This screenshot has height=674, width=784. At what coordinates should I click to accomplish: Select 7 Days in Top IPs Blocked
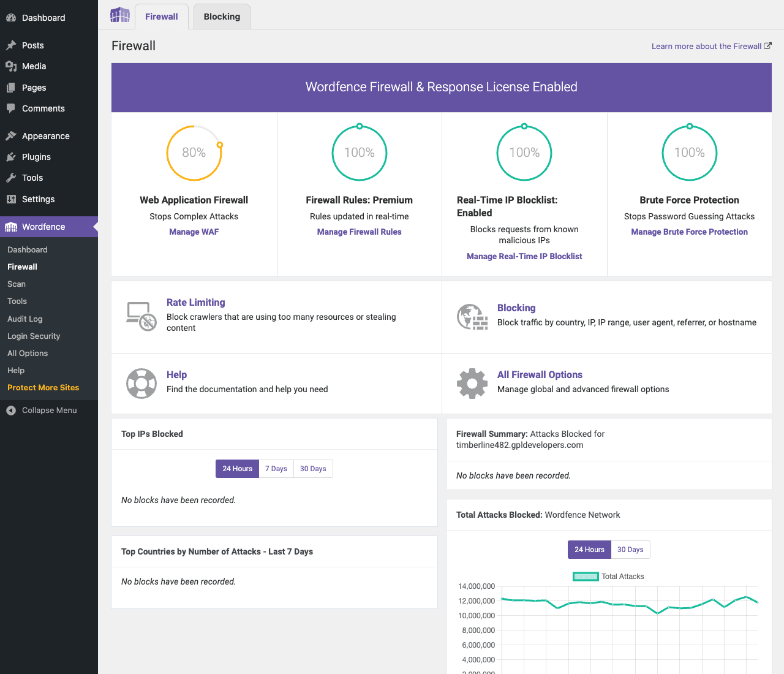(x=276, y=469)
